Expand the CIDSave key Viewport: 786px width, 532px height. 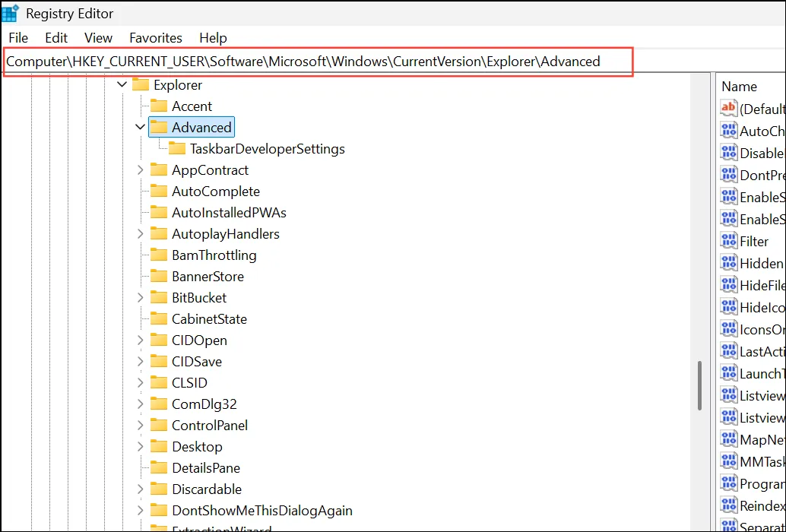coord(141,362)
